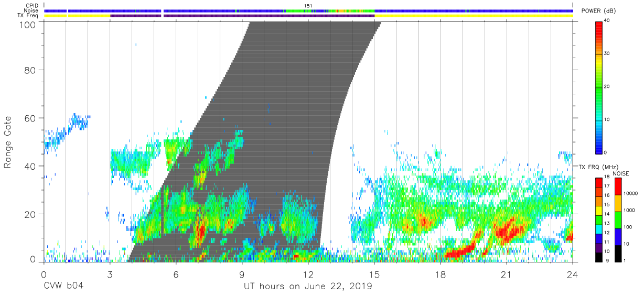Click the POWER (dB) colorbar title
This screenshot has height=297, width=644.
pyautogui.click(x=599, y=11)
